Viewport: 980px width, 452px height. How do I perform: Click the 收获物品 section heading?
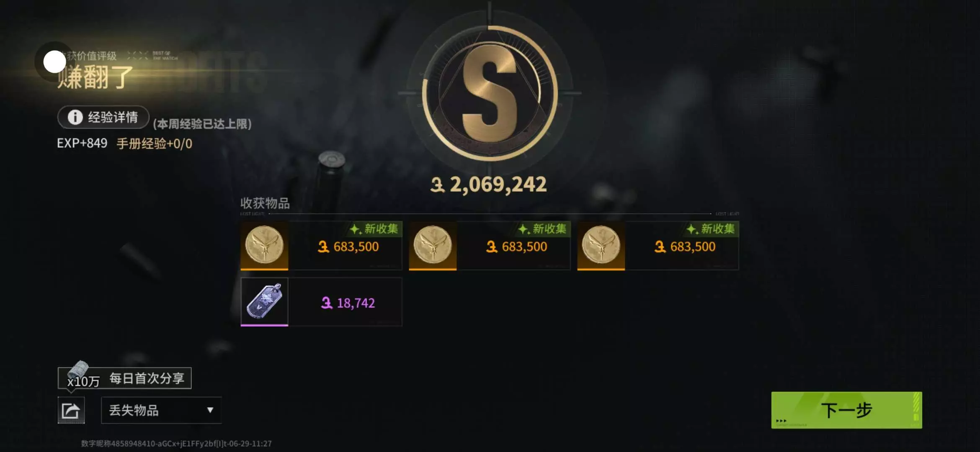[265, 203]
